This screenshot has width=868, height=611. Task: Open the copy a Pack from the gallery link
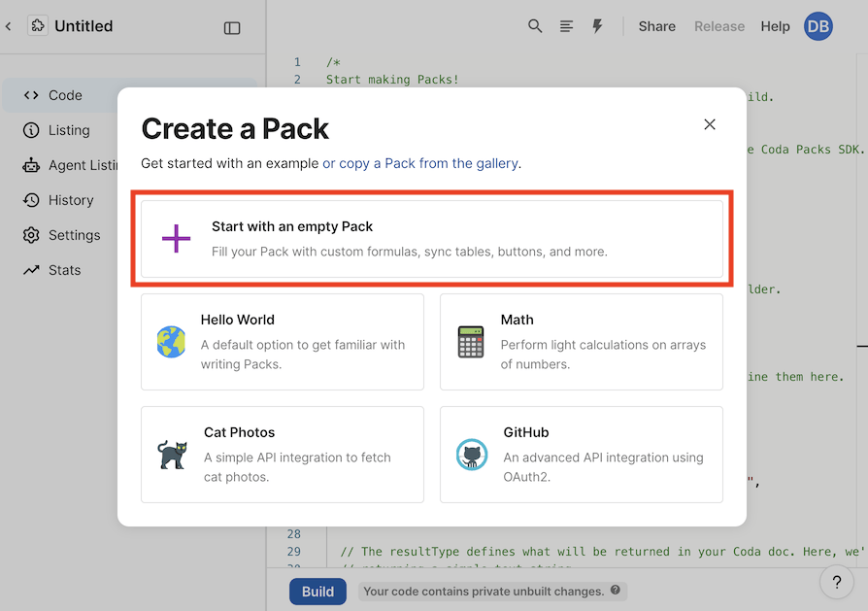pyautogui.click(x=422, y=163)
